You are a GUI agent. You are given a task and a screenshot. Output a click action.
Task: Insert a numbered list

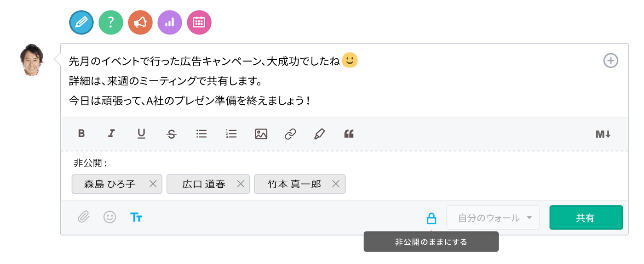231,134
